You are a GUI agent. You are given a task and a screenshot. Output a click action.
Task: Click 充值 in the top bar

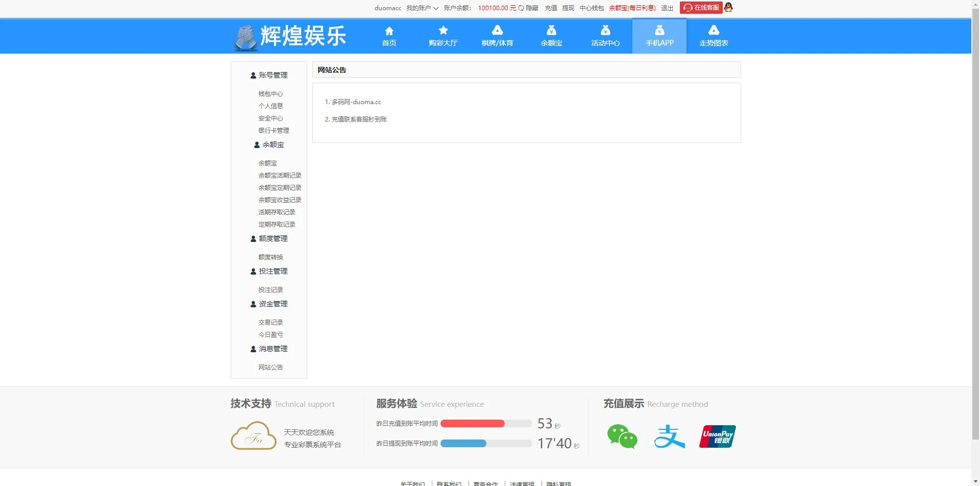coord(551,8)
